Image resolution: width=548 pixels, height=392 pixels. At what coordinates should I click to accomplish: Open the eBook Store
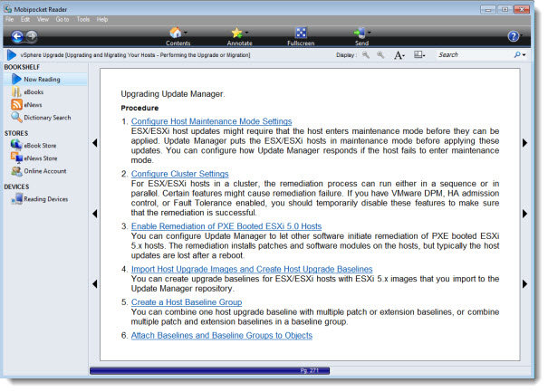tap(34, 145)
